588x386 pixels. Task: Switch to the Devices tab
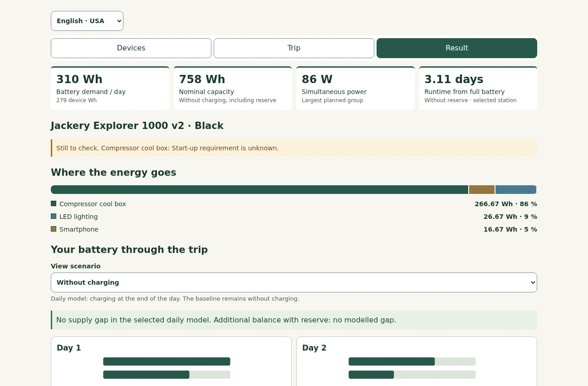[x=131, y=48]
